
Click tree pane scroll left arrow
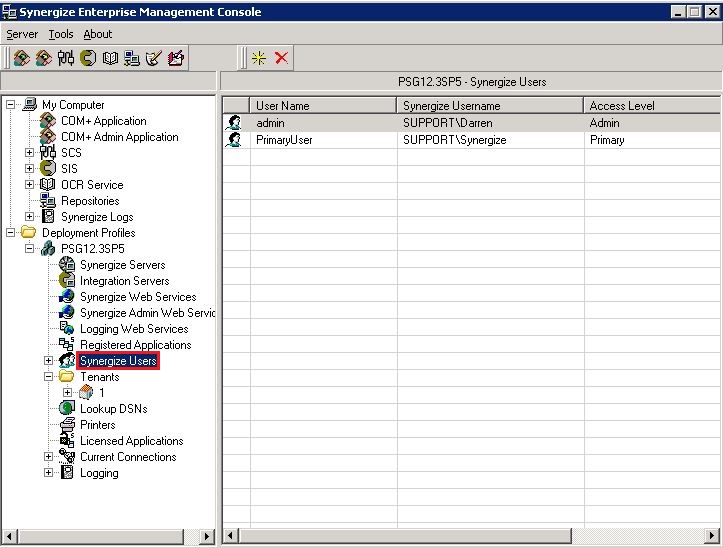[x=9, y=536]
